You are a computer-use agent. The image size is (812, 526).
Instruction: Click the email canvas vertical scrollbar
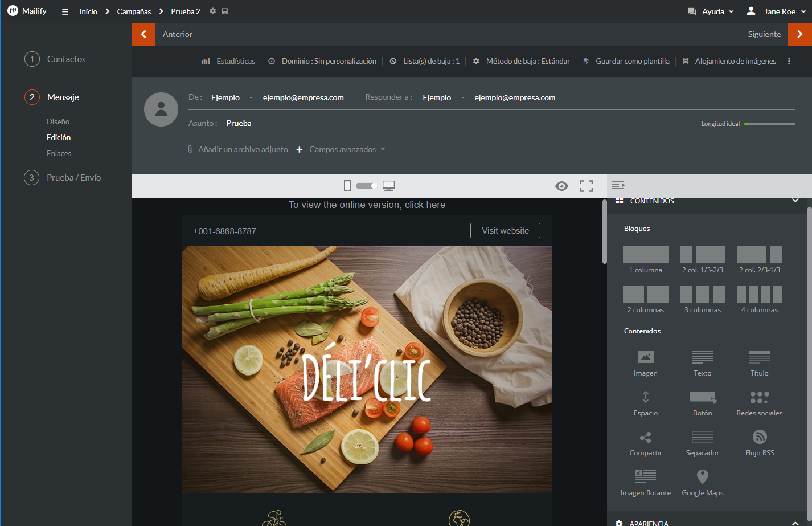(604, 232)
